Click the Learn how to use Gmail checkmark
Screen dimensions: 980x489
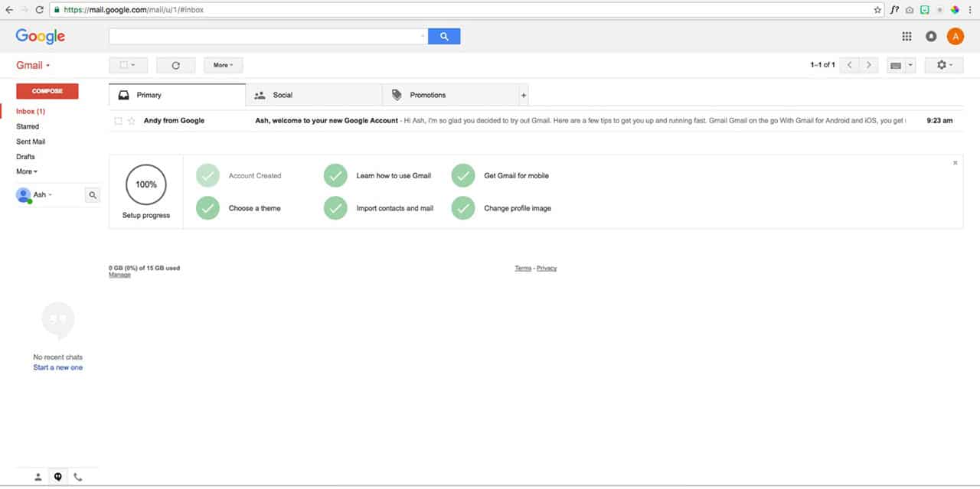tap(335, 175)
